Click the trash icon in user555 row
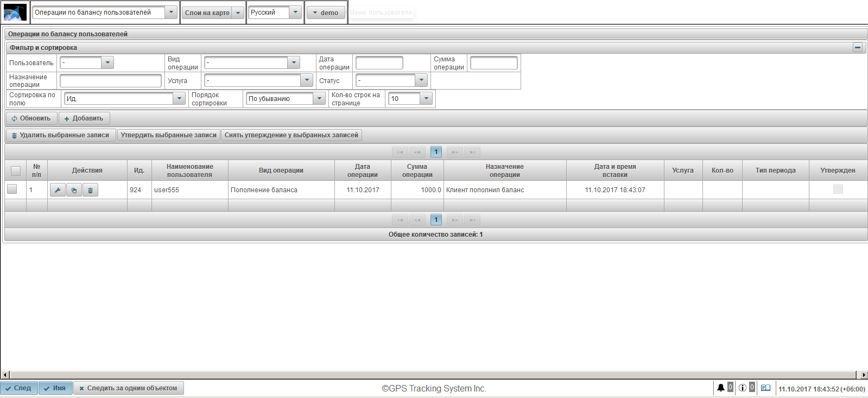 [91, 190]
